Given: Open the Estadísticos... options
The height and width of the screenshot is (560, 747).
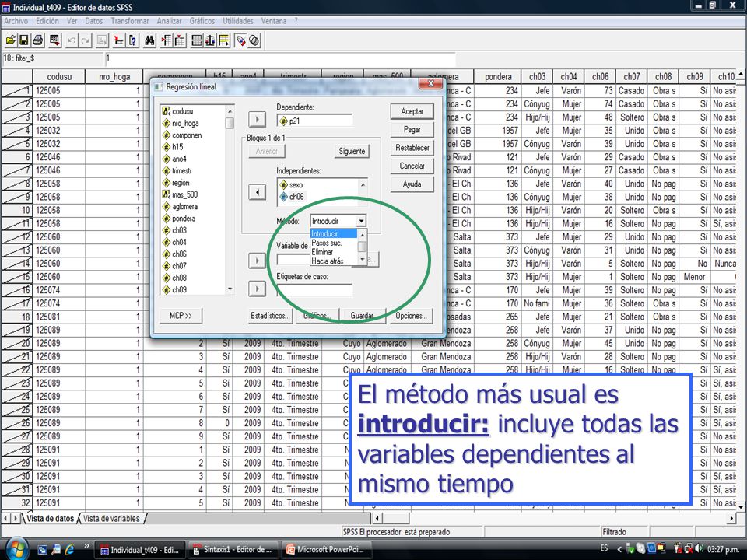Looking at the screenshot, I should click(270, 315).
